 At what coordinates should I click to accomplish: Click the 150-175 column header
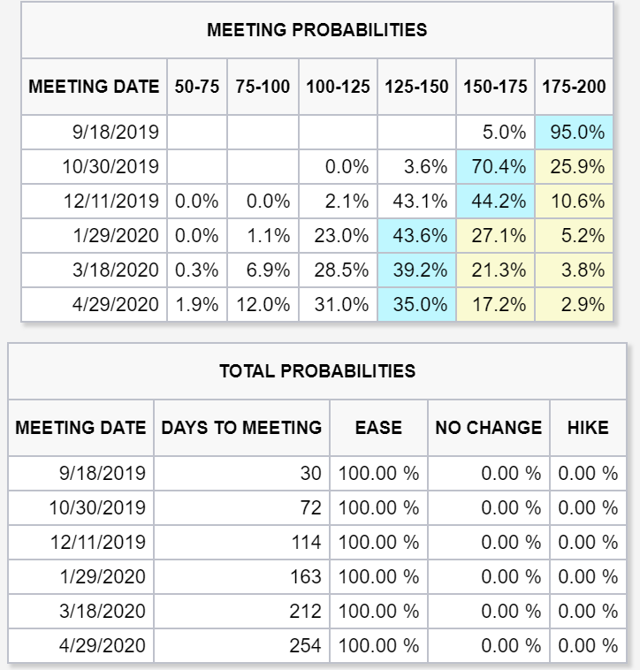click(495, 87)
